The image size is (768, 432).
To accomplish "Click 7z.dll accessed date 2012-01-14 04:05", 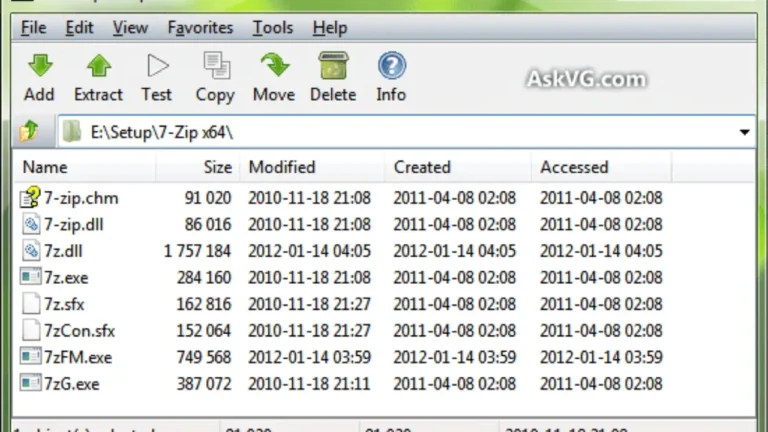I will (x=601, y=251).
